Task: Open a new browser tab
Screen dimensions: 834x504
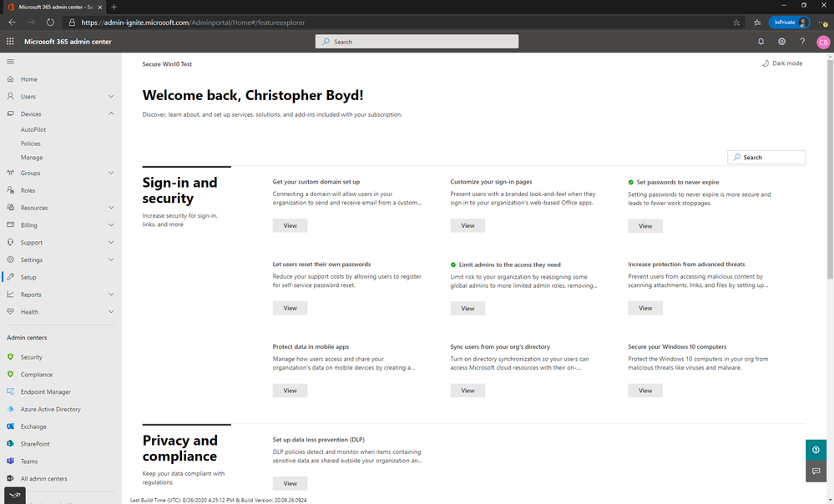Action: coord(114,7)
